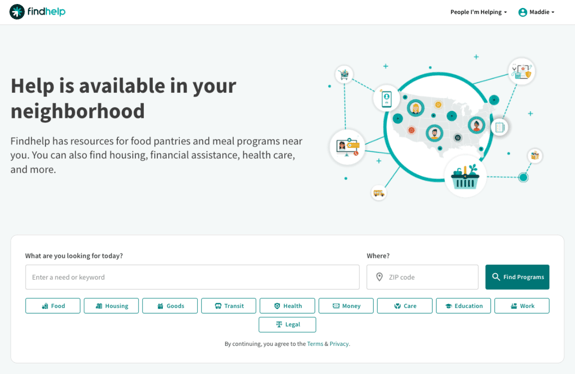The height and width of the screenshot is (374, 575).
Task: Click the magnifier icon in Find Programs
Action: coord(496,277)
